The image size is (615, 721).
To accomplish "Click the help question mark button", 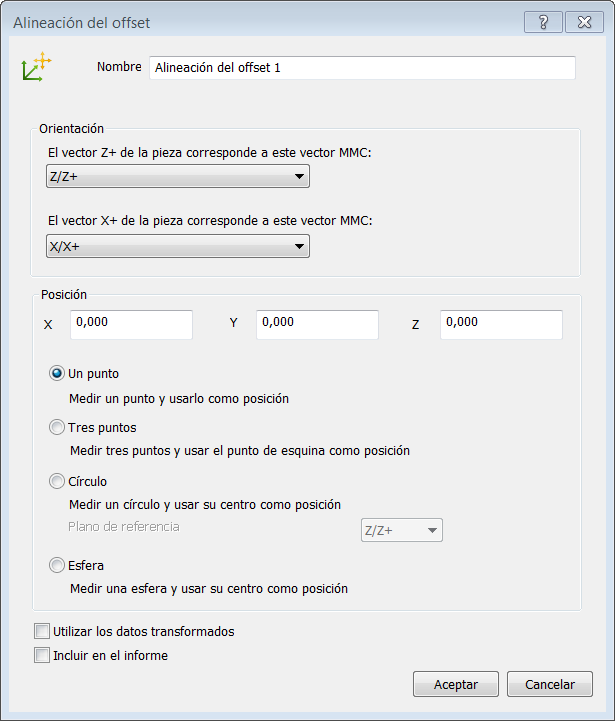I will (542, 22).
